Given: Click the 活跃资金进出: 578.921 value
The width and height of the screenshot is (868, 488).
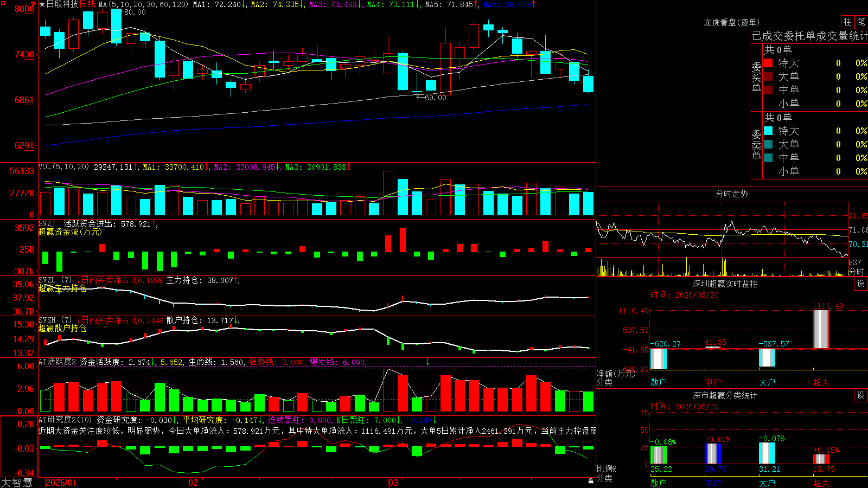Looking at the screenshot, I should click(x=107, y=223).
